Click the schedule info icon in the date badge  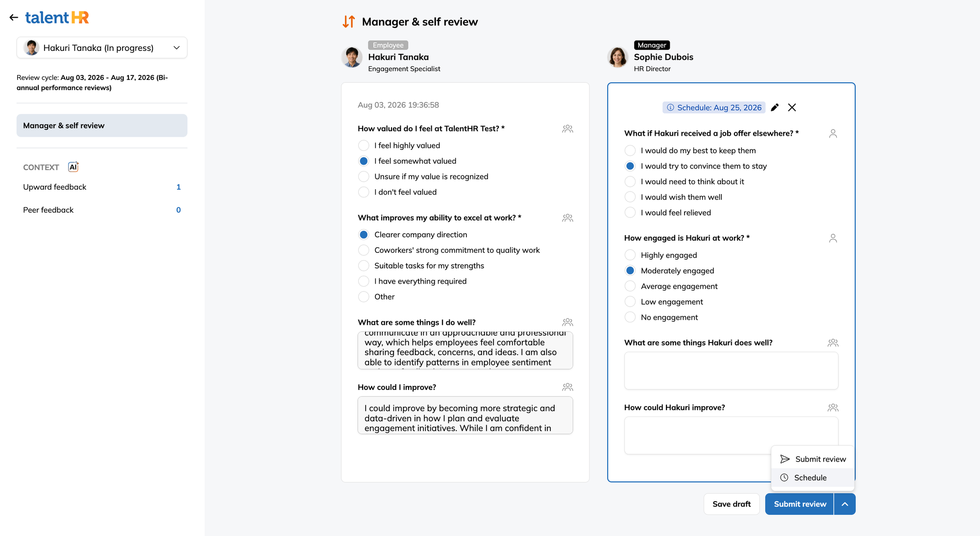coord(670,107)
